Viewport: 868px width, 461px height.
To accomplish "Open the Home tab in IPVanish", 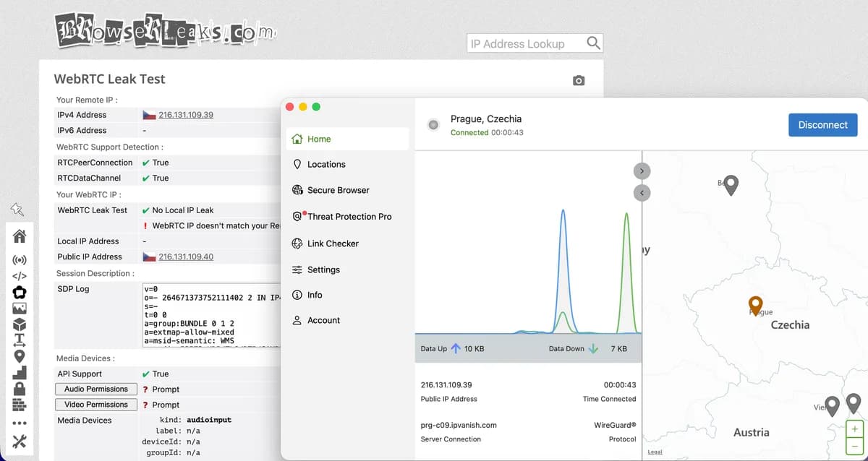I will (x=348, y=139).
